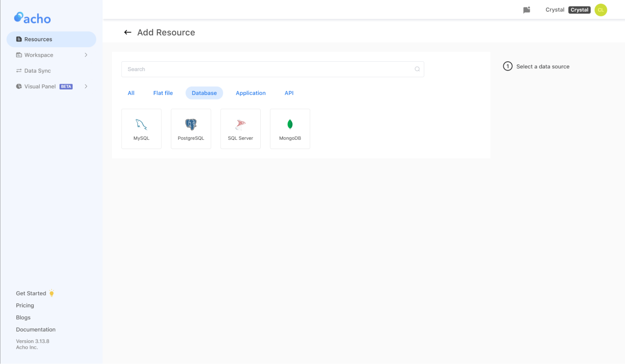Image resolution: width=625 pixels, height=364 pixels.
Task: Open Data Sync in sidebar
Action: click(x=38, y=71)
